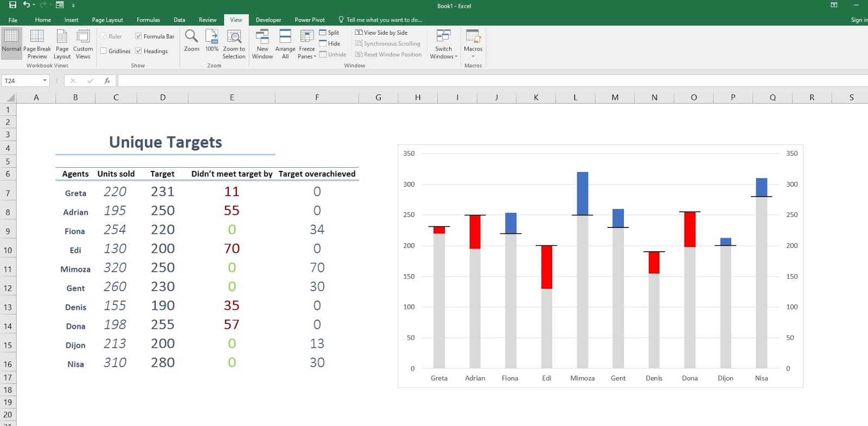Switch to the Formulas tab
868x426 pixels.
[148, 20]
